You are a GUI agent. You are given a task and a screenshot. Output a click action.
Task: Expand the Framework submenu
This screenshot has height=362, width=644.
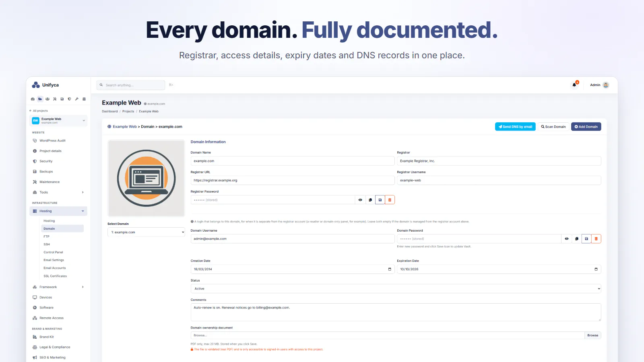(x=58, y=287)
